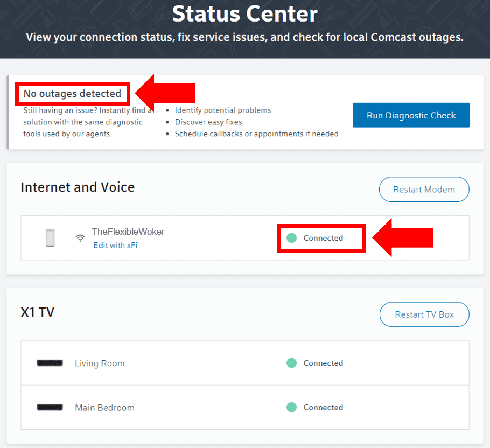
Task: Click the Discover easy fixes bullet
Action: click(208, 122)
